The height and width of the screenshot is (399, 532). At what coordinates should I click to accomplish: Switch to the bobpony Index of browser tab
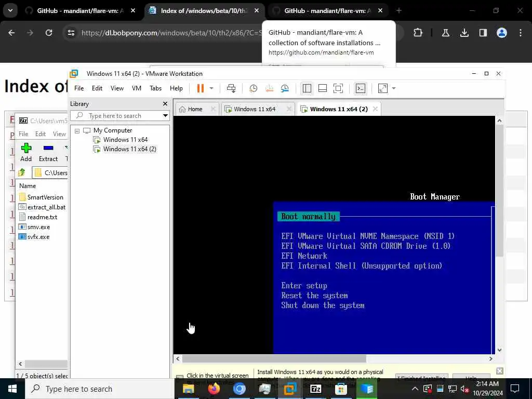(203, 11)
